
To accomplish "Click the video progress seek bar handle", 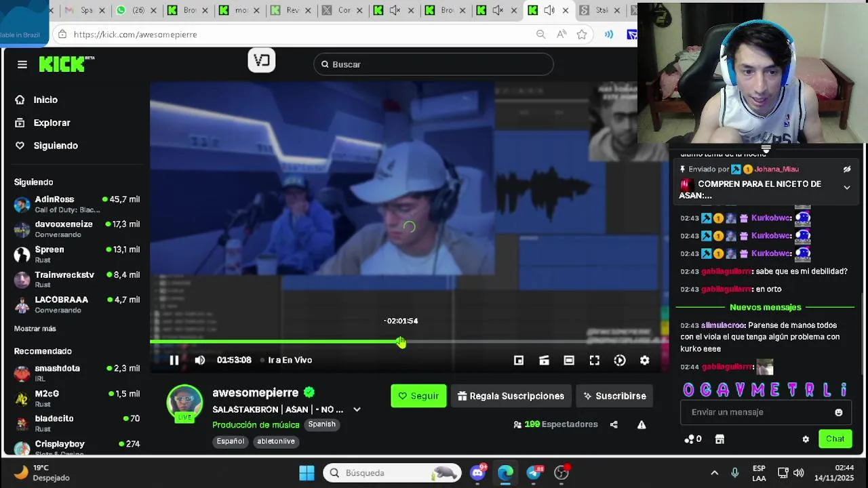I will tap(401, 342).
